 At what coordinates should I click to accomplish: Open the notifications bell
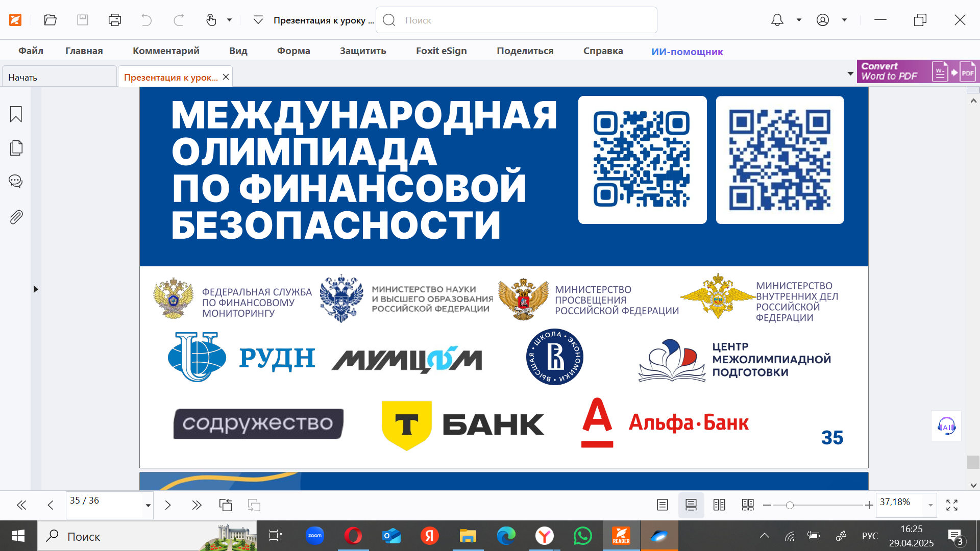[777, 20]
